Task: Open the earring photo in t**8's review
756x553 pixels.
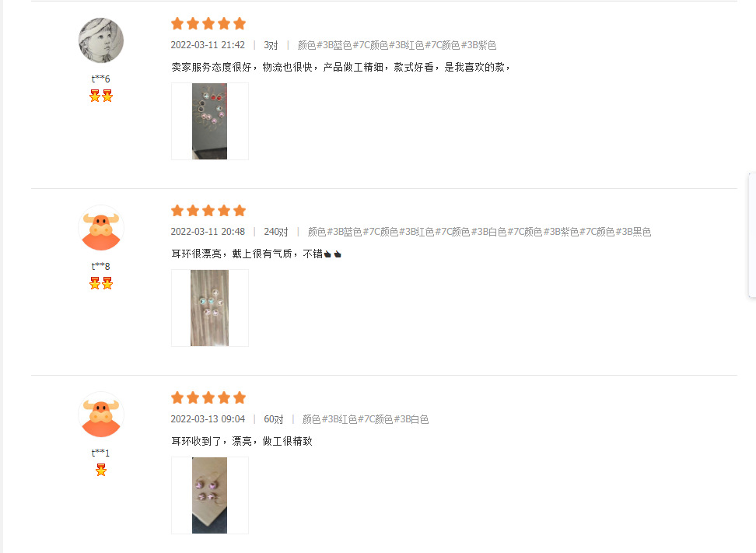Action: point(210,308)
